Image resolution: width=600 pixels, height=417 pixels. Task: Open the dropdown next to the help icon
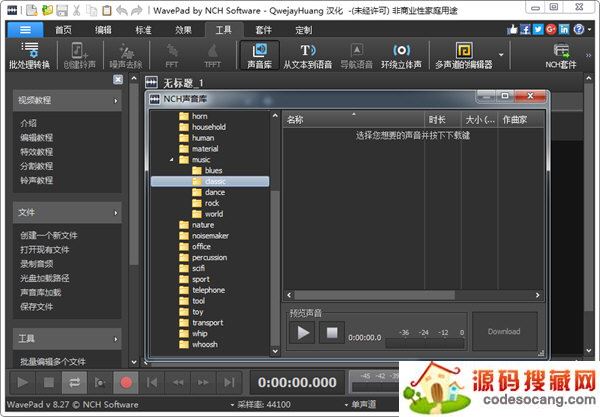(590, 29)
